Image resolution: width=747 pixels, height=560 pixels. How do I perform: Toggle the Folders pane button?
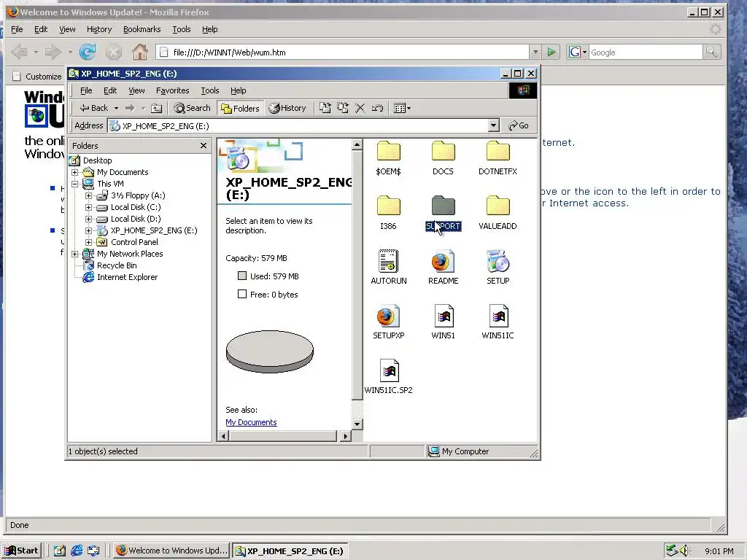tap(240, 108)
